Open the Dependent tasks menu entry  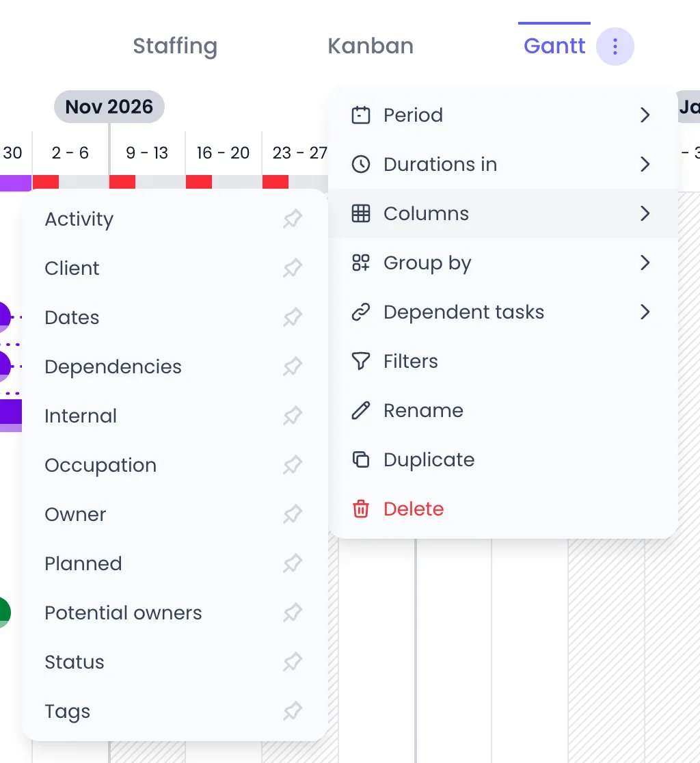(x=503, y=312)
